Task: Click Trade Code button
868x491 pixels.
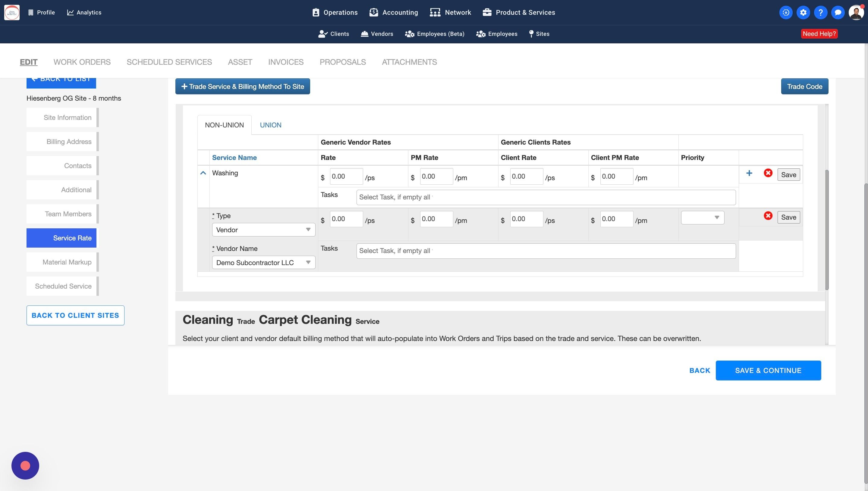Action: pos(804,87)
